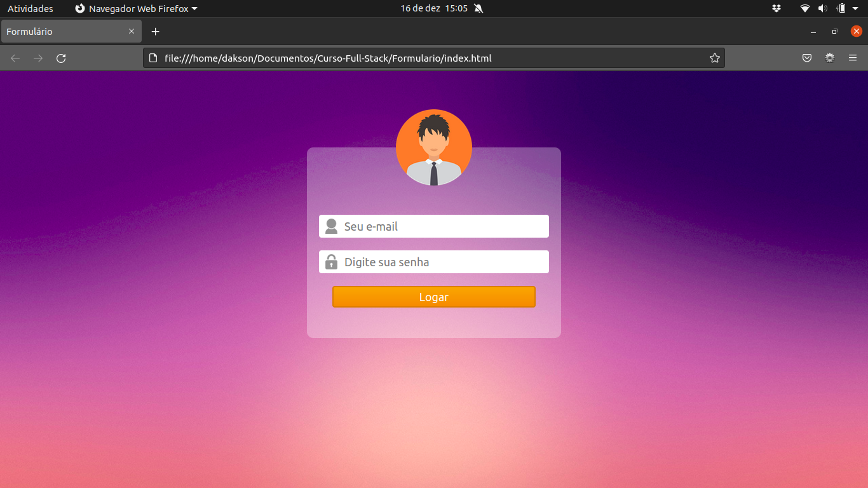Click the circular avatar image above the form
The image size is (868, 488).
(434, 147)
